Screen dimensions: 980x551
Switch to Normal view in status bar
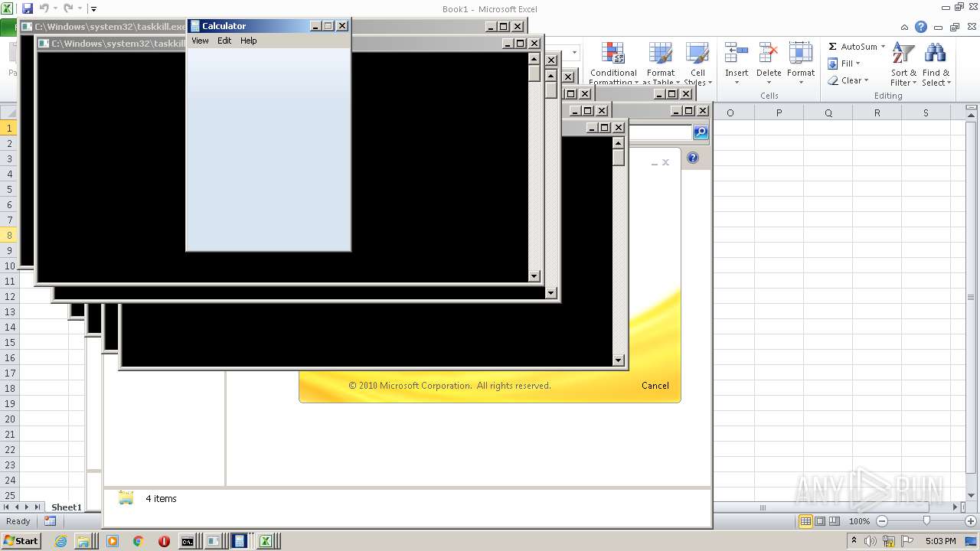click(x=805, y=521)
